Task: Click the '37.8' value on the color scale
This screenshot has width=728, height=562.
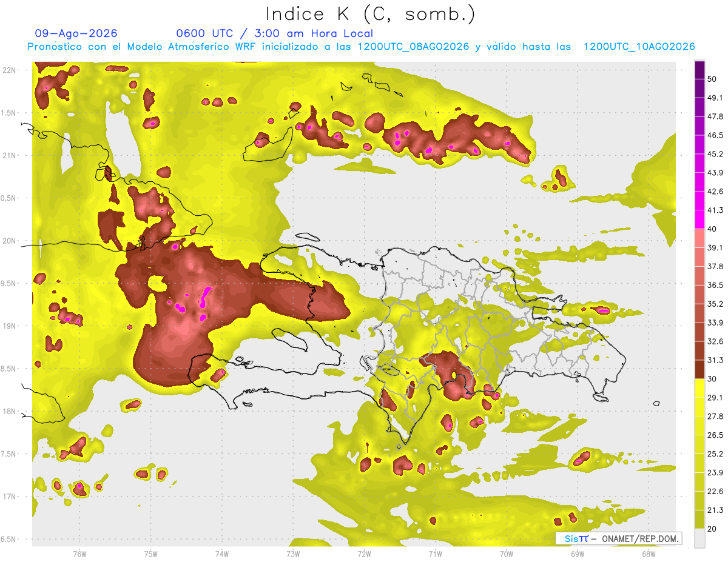Action: tap(715, 266)
